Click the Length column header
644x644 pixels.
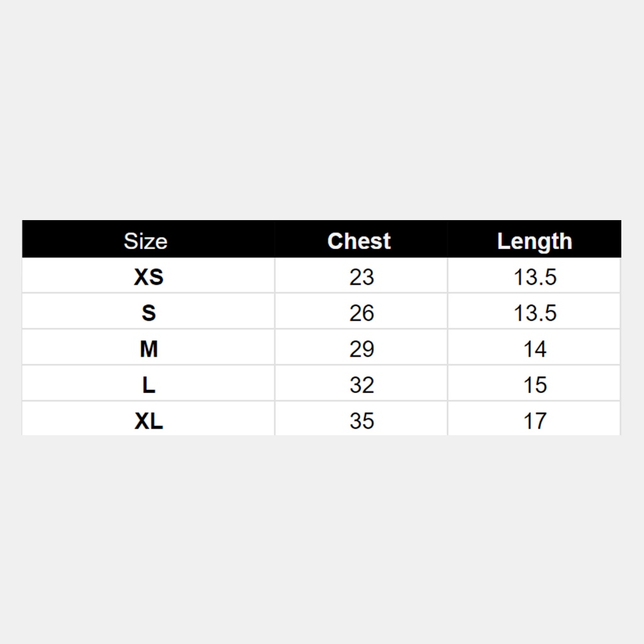tap(535, 241)
